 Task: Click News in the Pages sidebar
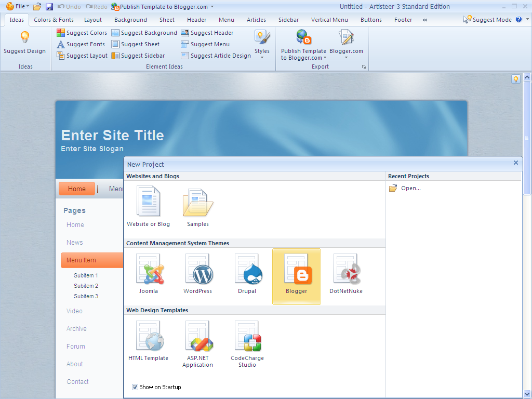75,242
